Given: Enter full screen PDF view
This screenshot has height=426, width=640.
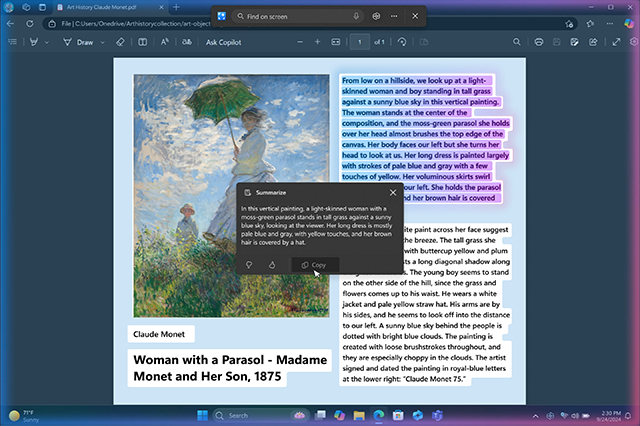Looking at the screenshot, I should click(616, 42).
